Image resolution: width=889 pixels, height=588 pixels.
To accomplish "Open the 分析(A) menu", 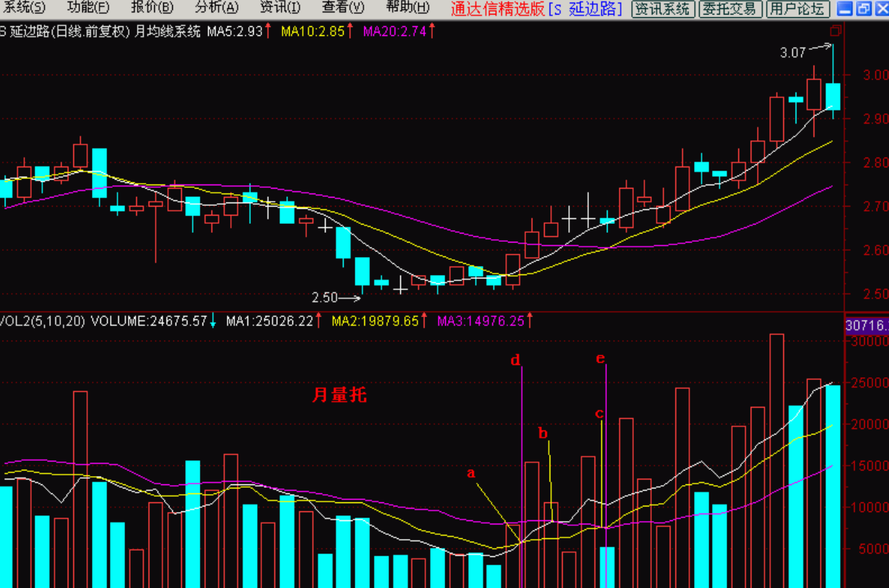I will click(216, 8).
